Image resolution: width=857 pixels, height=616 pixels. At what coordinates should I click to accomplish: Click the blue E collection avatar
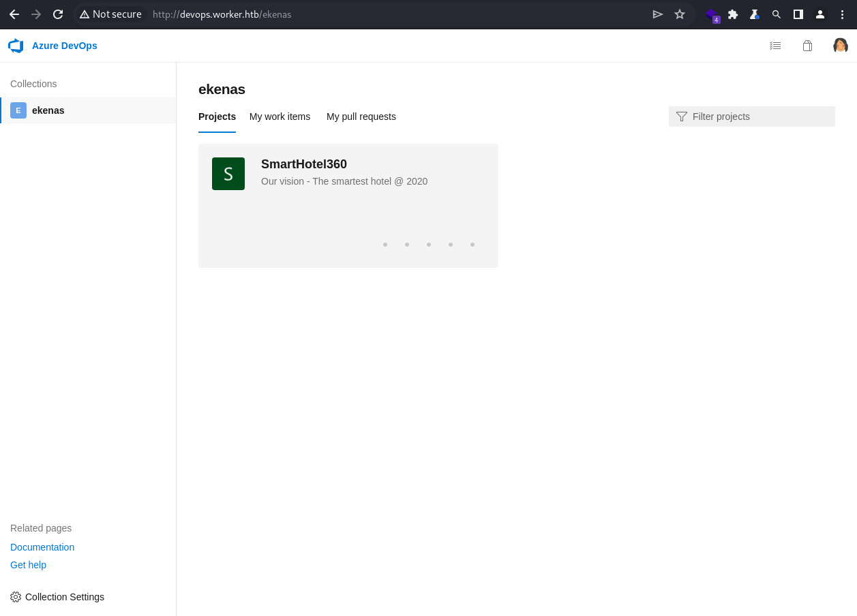click(x=18, y=110)
